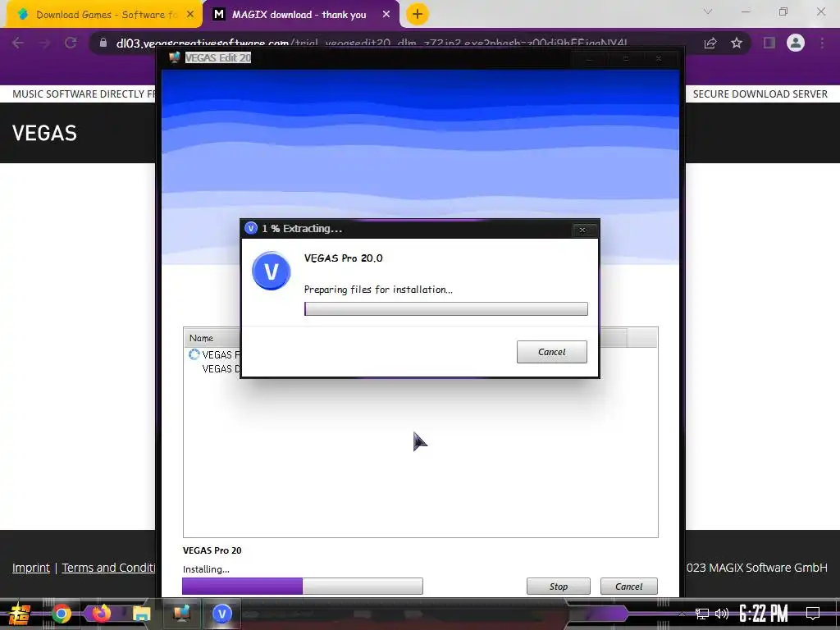Image resolution: width=840 pixels, height=630 pixels.
Task: Bookmark this page with star
Action: (x=737, y=43)
